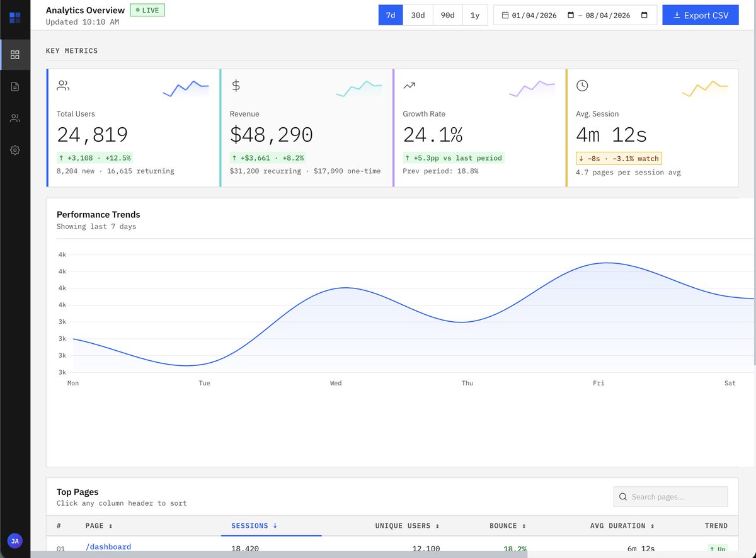The width and height of the screenshot is (756, 558).
Task: Select the 30d time range
Action: [418, 15]
